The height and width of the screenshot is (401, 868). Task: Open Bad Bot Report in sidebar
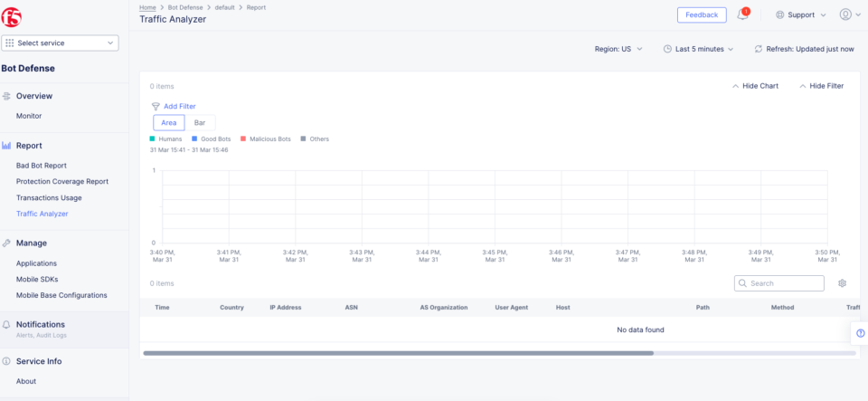[x=42, y=166]
